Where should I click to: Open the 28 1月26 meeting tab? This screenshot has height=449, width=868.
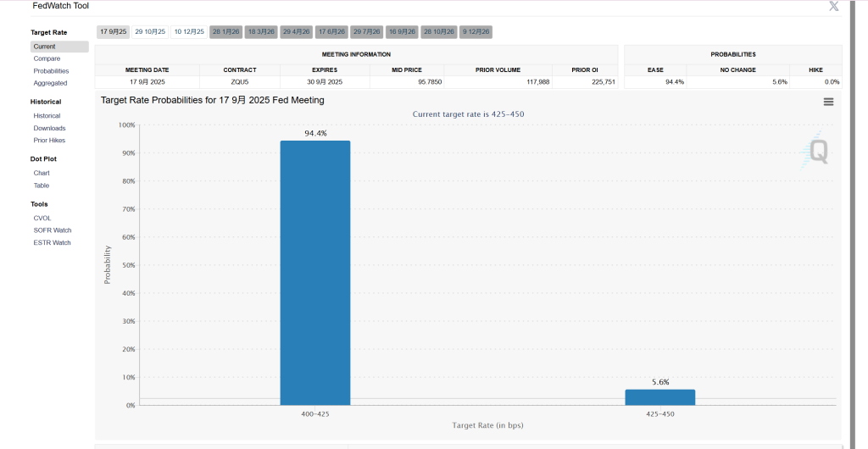coord(225,31)
